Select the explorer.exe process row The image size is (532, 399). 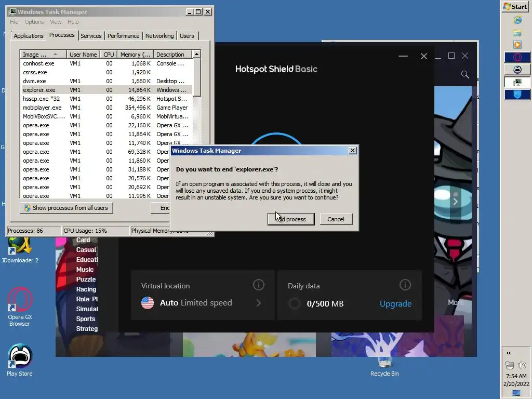(x=106, y=90)
